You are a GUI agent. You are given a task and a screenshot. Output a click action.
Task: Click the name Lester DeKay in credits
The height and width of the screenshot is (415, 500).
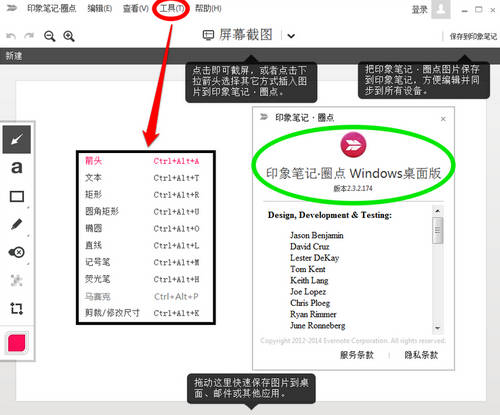[314, 258]
